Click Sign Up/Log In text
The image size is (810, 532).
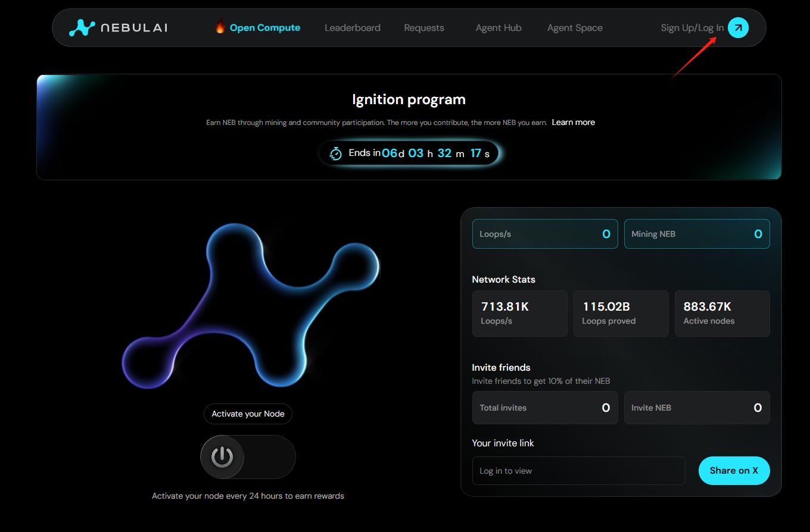[x=692, y=28]
